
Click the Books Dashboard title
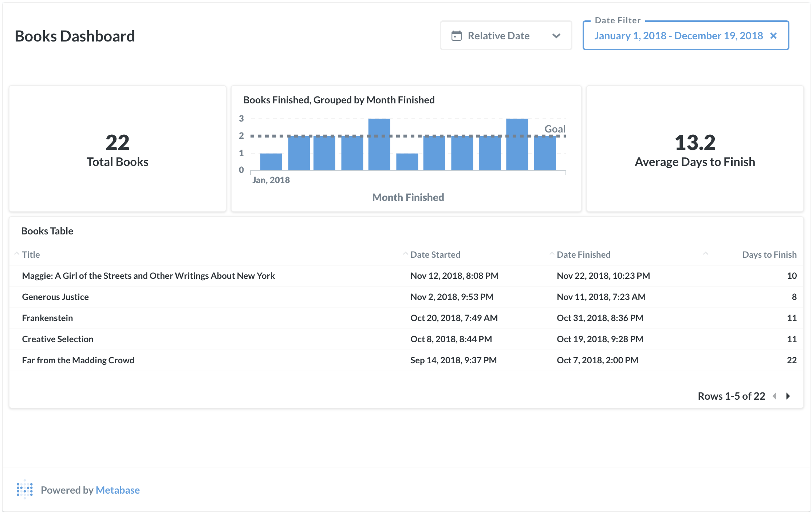(75, 36)
